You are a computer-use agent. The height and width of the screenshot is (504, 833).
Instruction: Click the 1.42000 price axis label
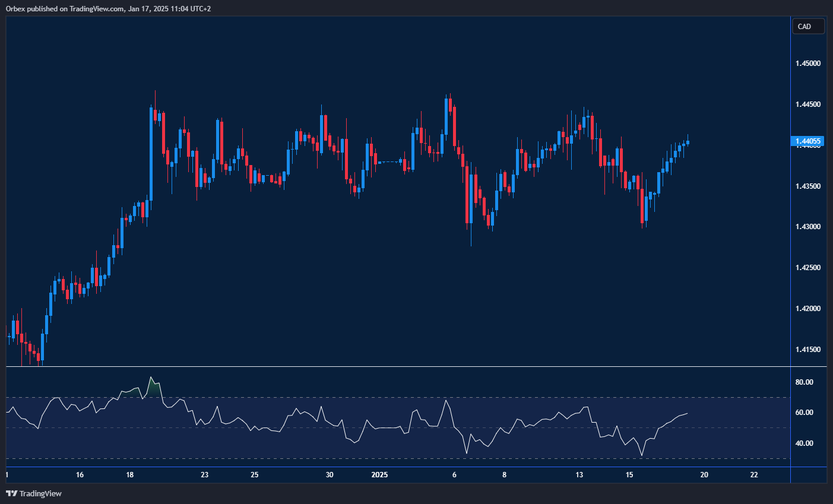coord(807,309)
